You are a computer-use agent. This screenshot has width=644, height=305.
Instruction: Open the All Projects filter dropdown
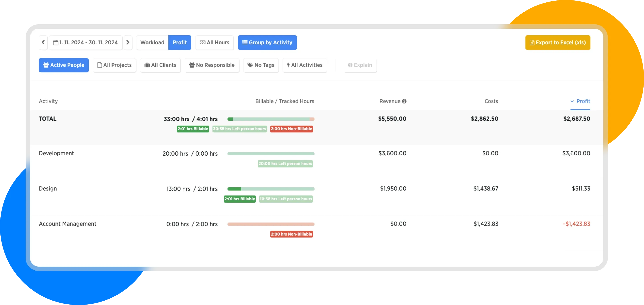click(114, 65)
